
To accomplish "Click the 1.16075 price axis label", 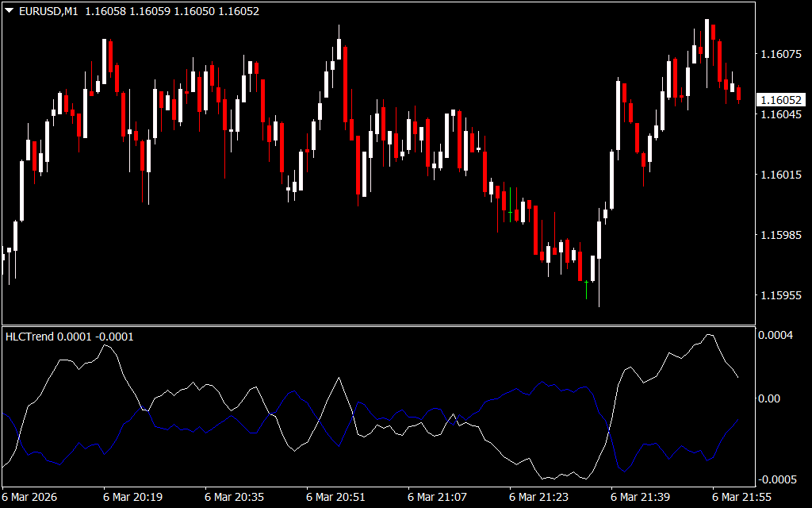I will click(779, 55).
